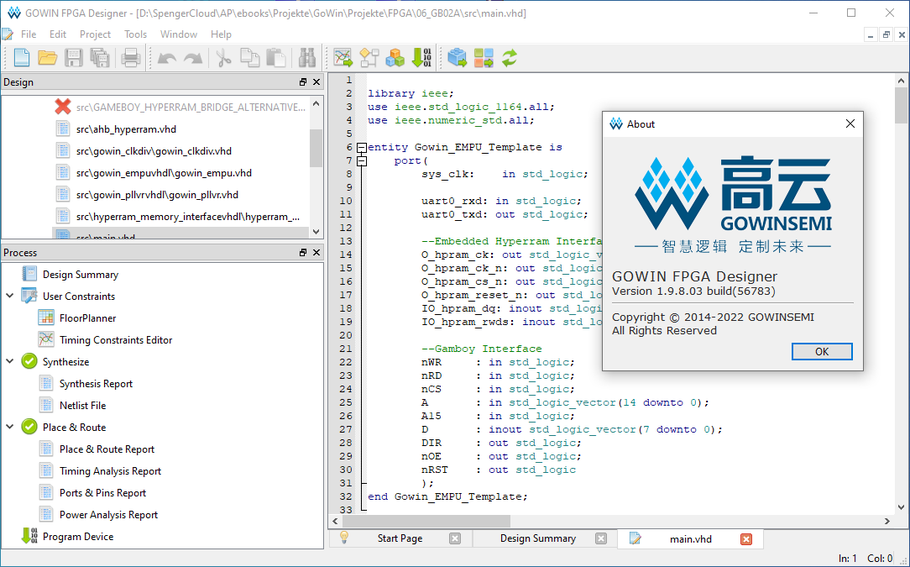Click the green check beside Place & Route

pos(29,427)
